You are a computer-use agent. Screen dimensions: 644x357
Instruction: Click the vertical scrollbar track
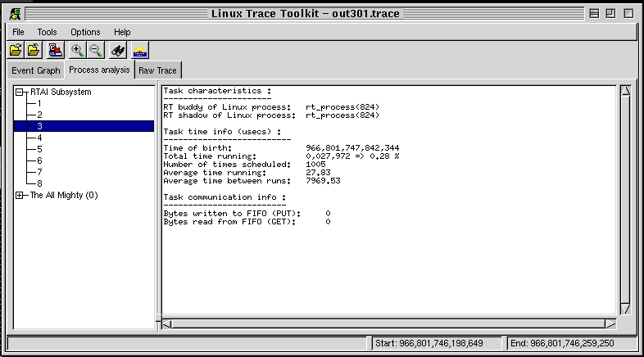[x=625, y=200]
